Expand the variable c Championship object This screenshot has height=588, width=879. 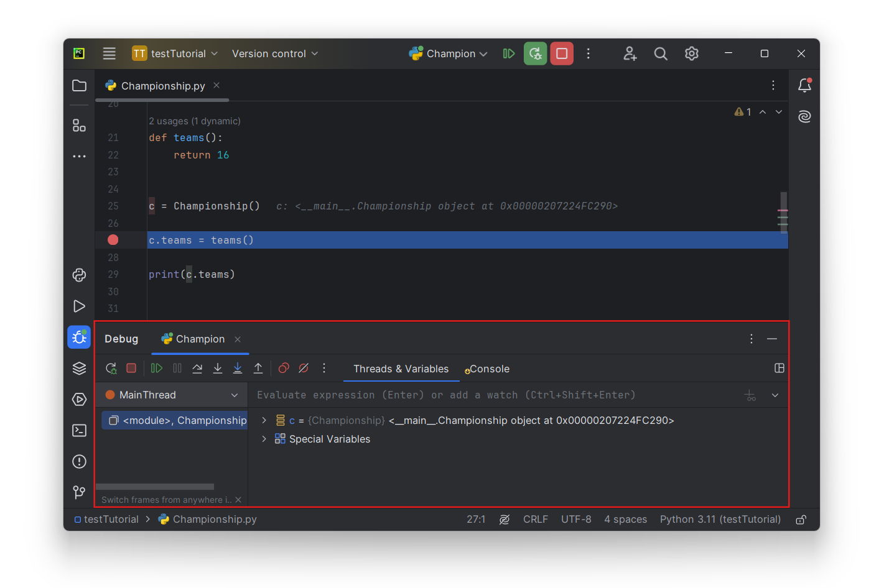[x=264, y=421]
